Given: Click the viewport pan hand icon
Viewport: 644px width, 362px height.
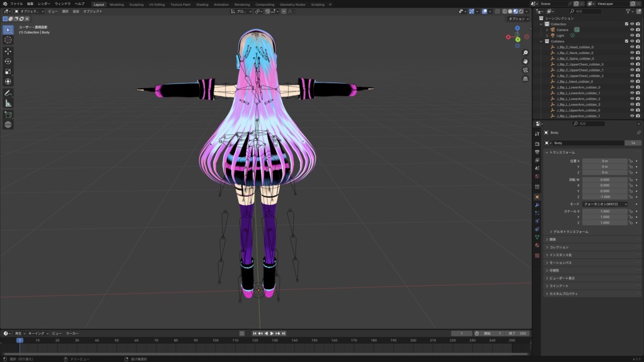Looking at the screenshot, I should [x=525, y=62].
